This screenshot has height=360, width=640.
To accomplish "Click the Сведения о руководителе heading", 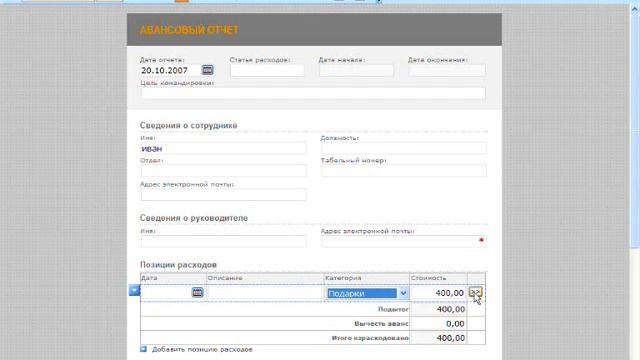I will click(194, 218).
